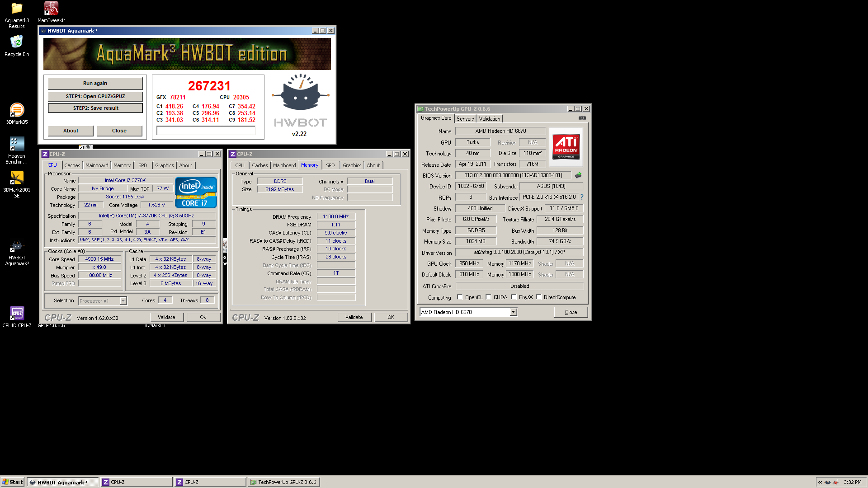Click the Close button in HWBOT Aquamark
The width and height of the screenshot is (868, 488).
click(x=119, y=131)
